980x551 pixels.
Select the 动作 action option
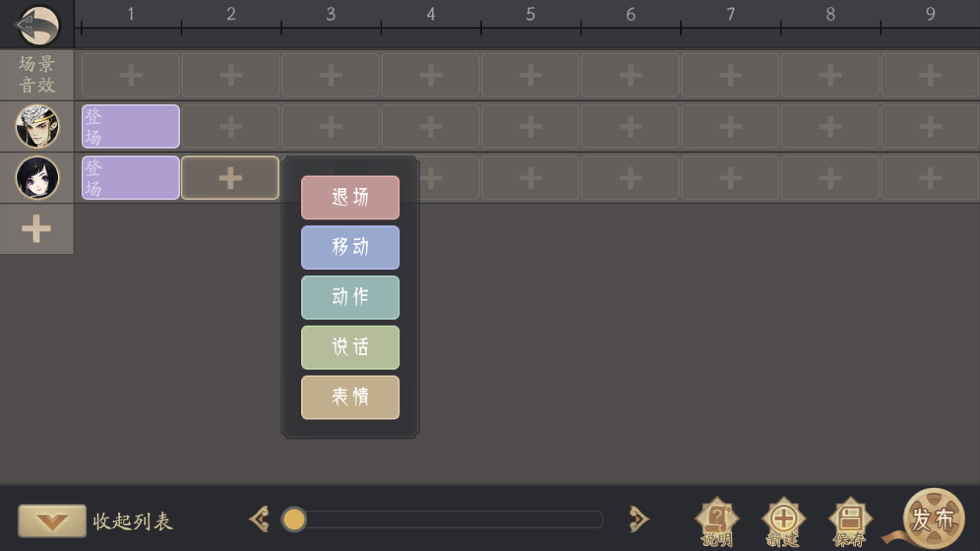point(350,297)
